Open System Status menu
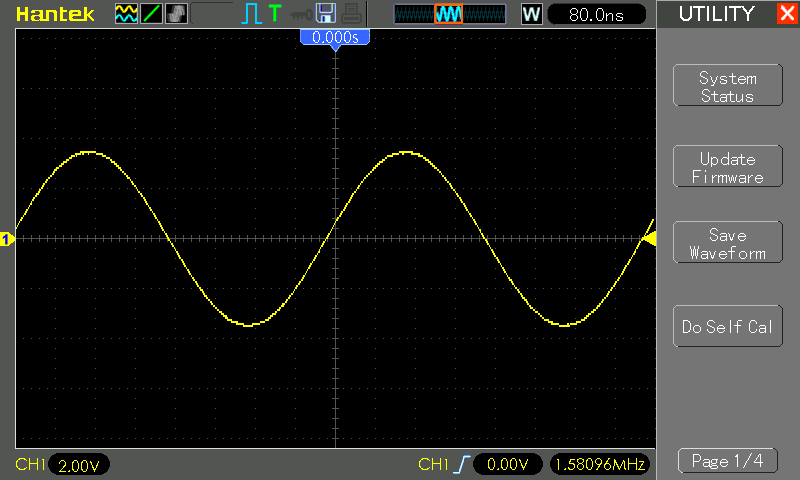The height and width of the screenshot is (480, 800). (727, 87)
